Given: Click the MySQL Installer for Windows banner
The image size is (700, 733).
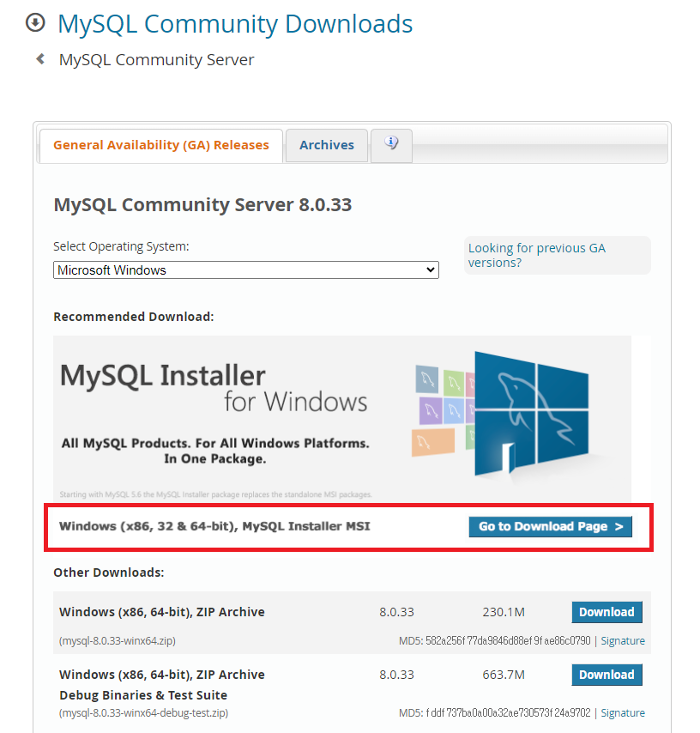Looking at the screenshot, I should pos(342,418).
